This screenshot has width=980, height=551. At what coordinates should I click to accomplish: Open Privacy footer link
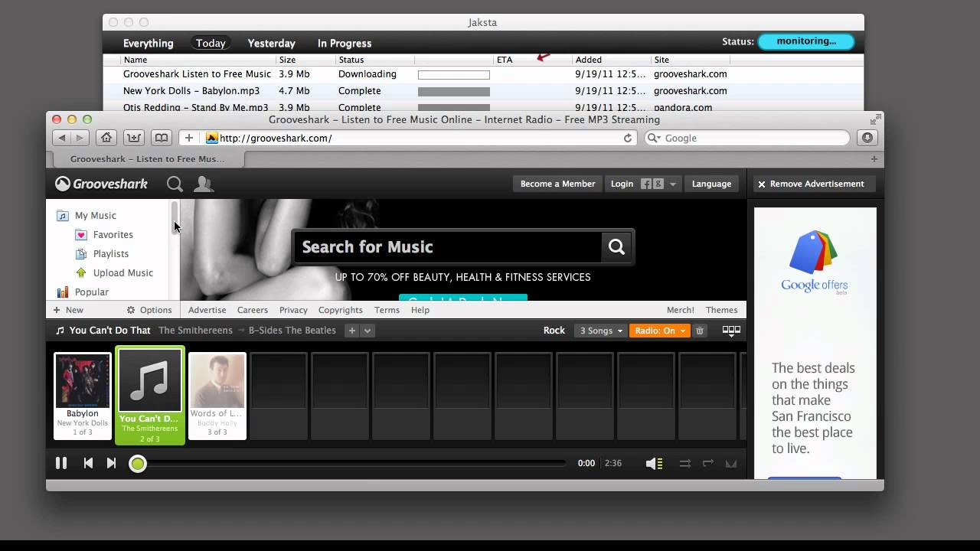point(293,310)
